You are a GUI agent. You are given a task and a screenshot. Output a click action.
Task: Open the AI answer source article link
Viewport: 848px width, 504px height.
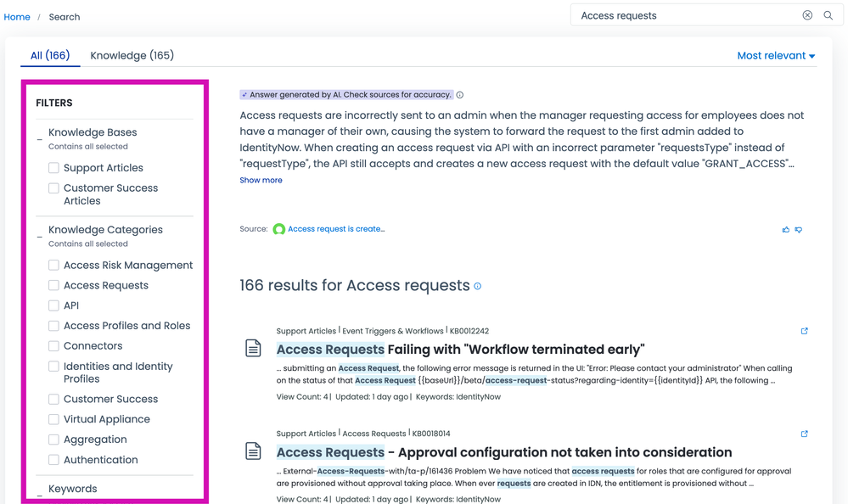[335, 229]
